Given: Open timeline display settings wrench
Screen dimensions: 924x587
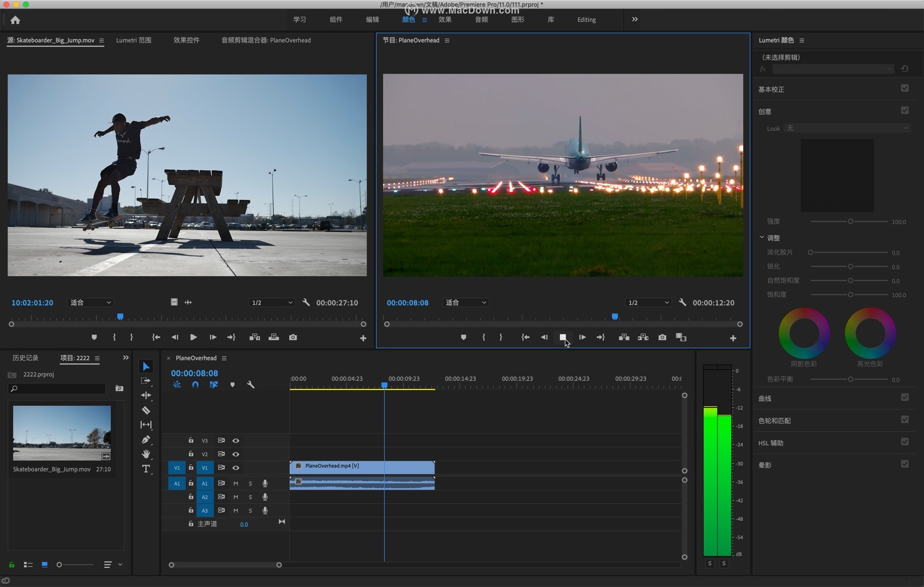Looking at the screenshot, I should (251, 385).
